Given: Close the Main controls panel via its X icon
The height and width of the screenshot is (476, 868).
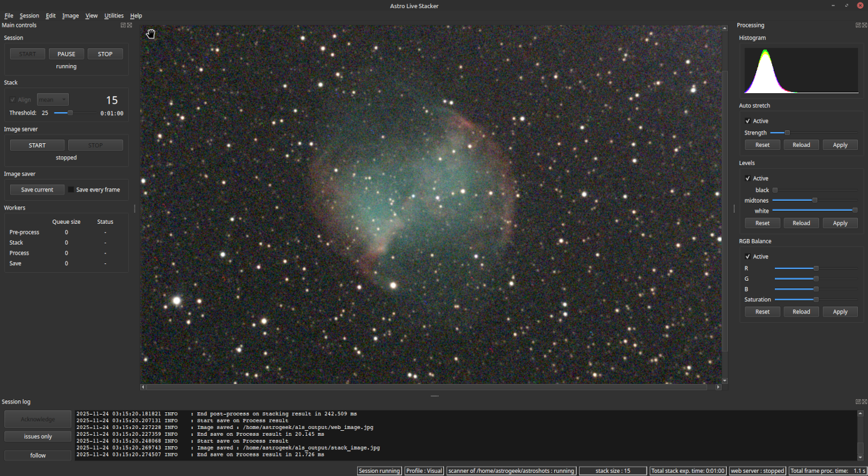Looking at the screenshot, I should pyautogui.click(x=129, y=25).
